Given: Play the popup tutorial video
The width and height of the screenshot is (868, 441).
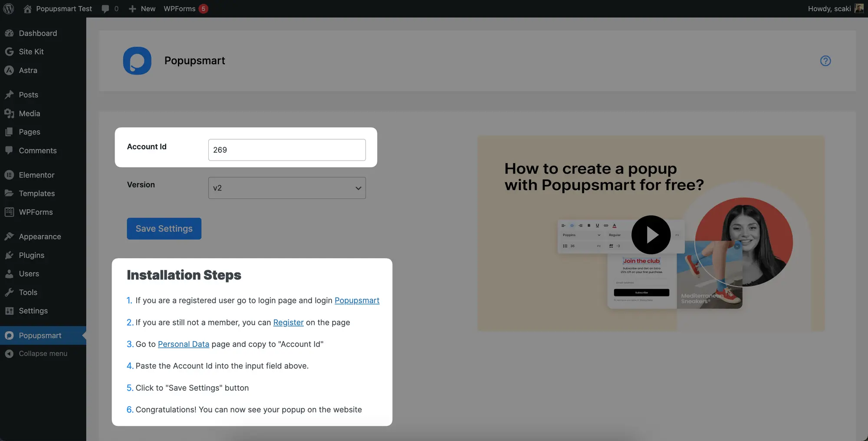Looking at the screenshot, I should (651, 235).
